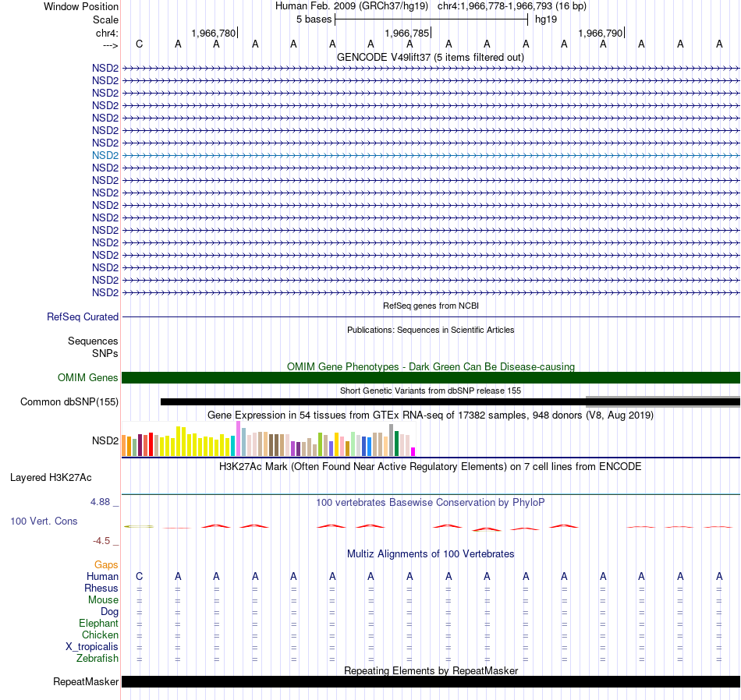Select the OMIM Genes track label

(x=87, y=377)
